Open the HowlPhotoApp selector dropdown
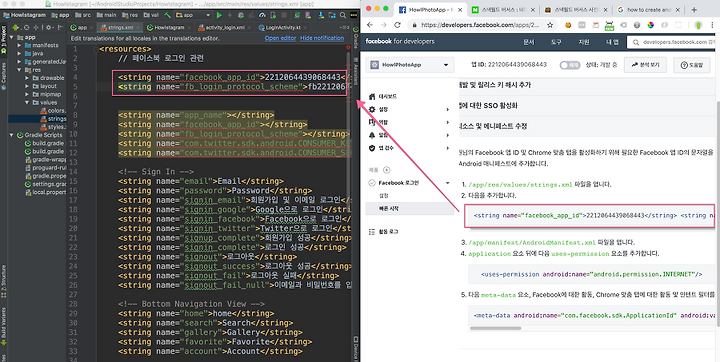Viewport: 720px width, 362px height. pyautogui.click(x=410, y=65)
